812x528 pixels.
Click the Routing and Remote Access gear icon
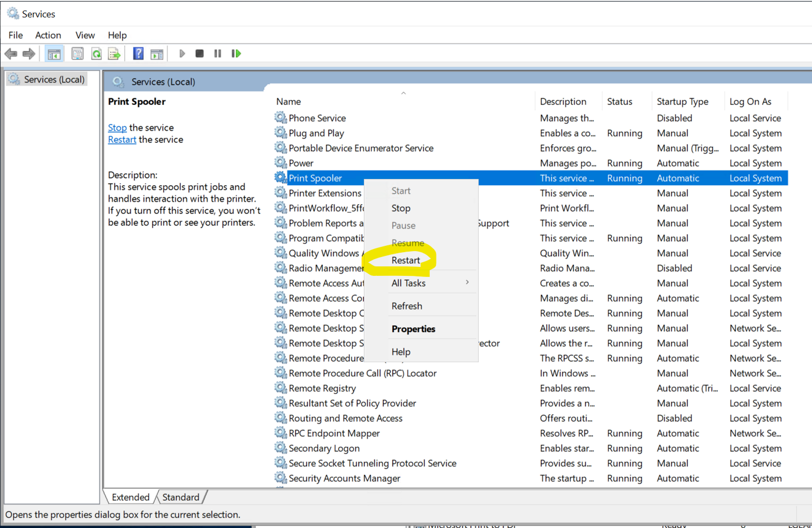coord(280,418)
